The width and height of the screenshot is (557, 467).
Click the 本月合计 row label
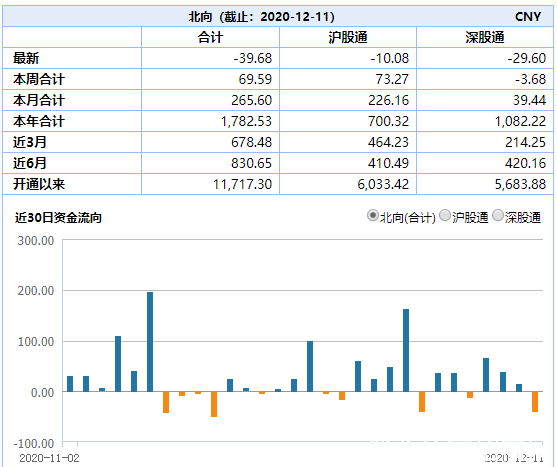(39, 100)
